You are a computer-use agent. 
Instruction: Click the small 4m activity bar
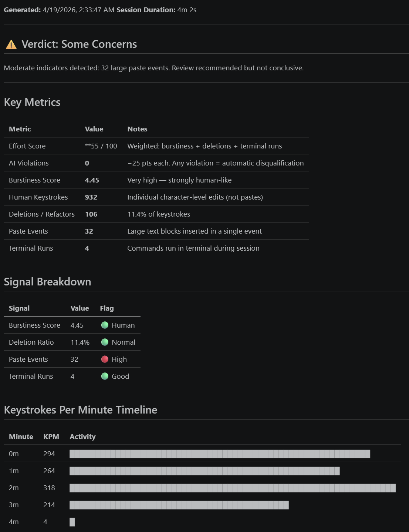[x=72, y=522]
